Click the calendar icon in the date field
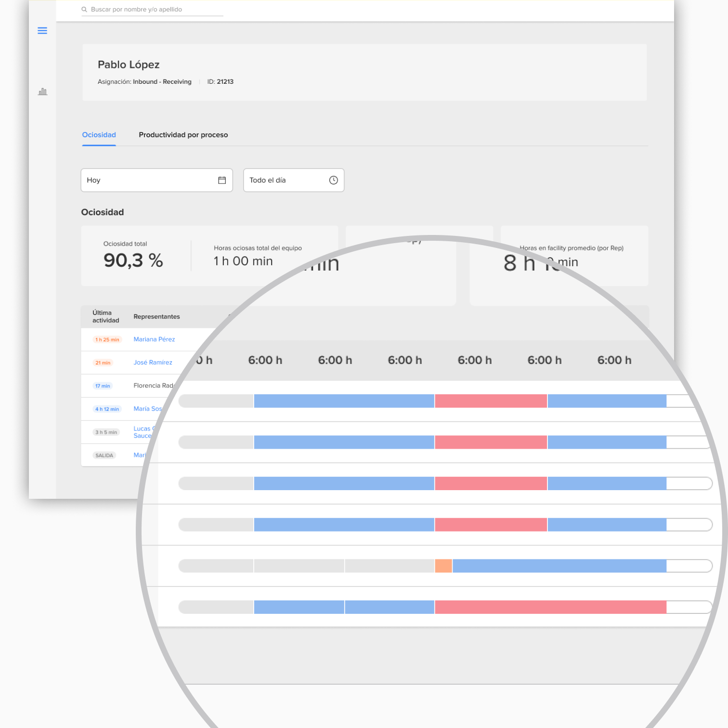This screenshot has height=728, width=728. 222,180
